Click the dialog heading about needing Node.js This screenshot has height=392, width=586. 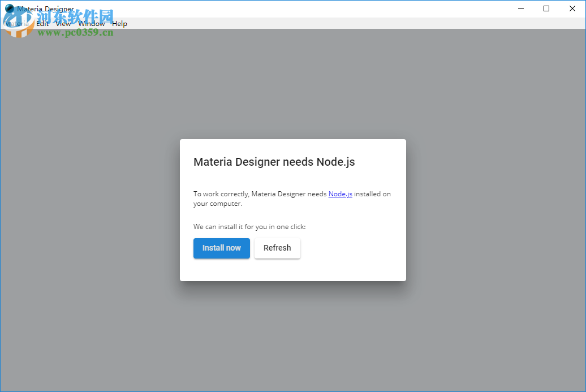(x=274, y=162)
